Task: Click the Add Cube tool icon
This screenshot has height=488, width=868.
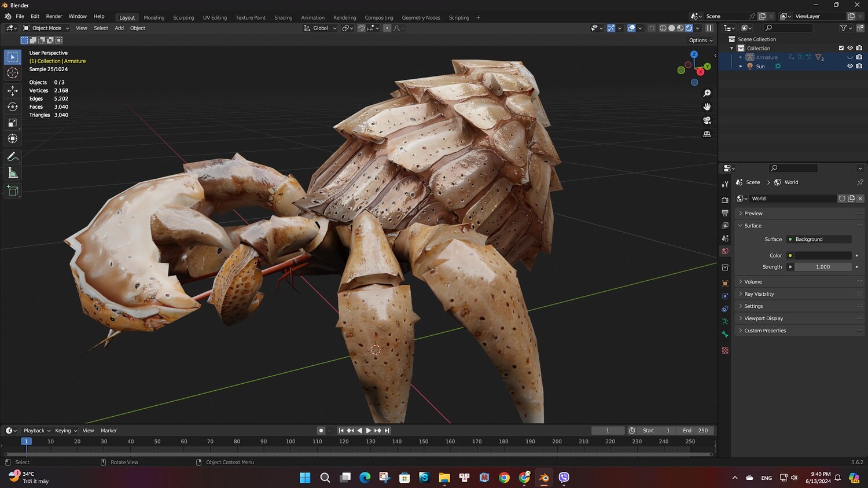Action: [12, 190]
